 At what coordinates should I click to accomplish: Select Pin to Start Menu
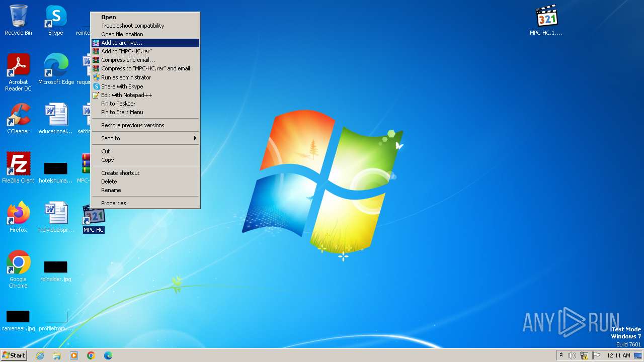click(x=145, y=112)
